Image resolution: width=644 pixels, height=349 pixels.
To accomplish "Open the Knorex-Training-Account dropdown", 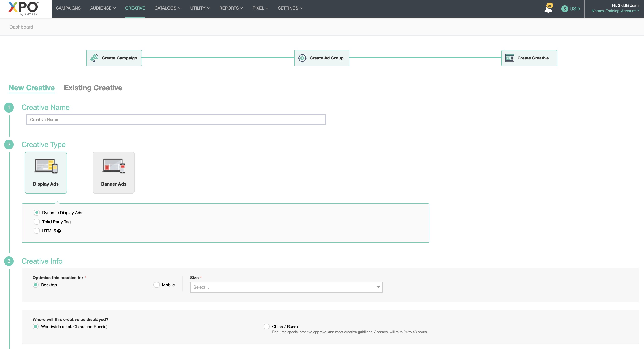I will coord(615,11).
